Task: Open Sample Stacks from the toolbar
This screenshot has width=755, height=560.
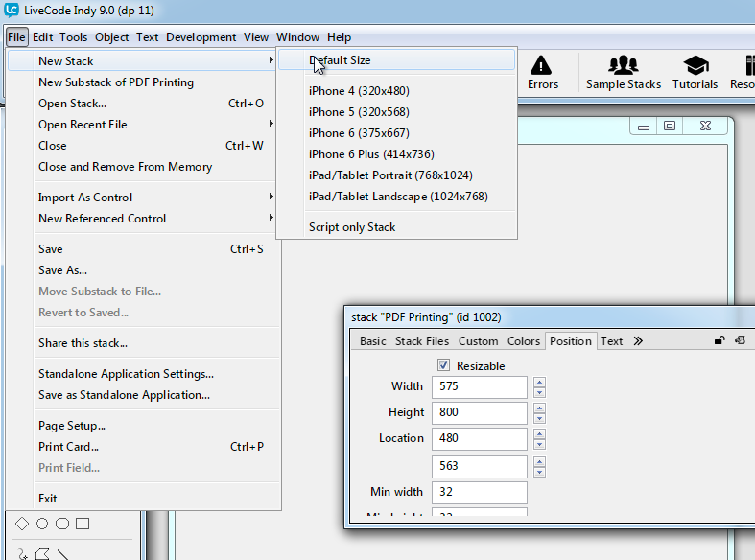Action: click(x=623, y=73)
